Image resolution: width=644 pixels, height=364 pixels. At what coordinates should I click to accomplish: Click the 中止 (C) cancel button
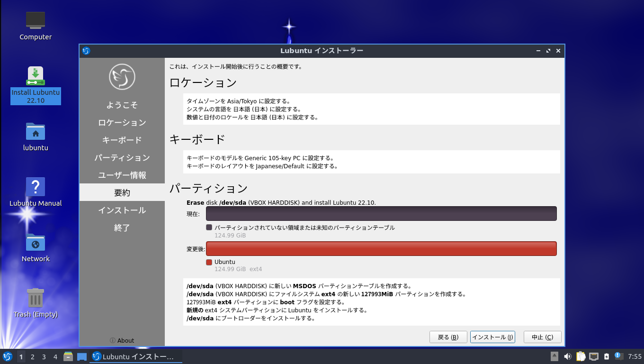[x=543, y=337]
